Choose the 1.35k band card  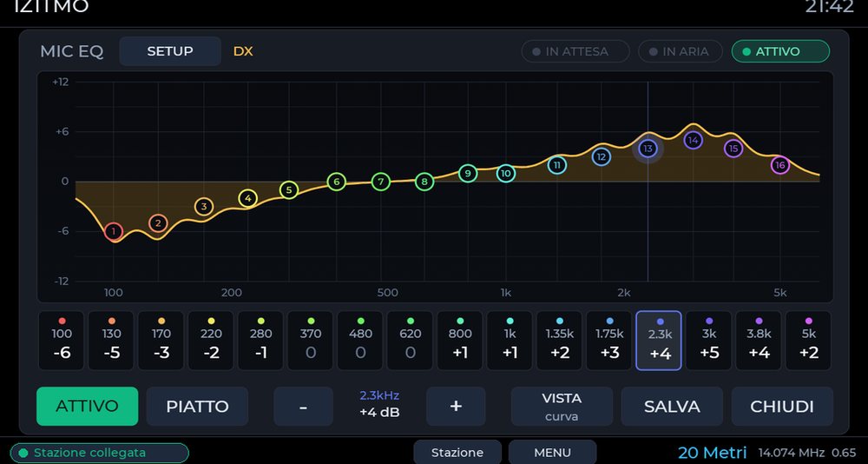click(x=560, y=341)
